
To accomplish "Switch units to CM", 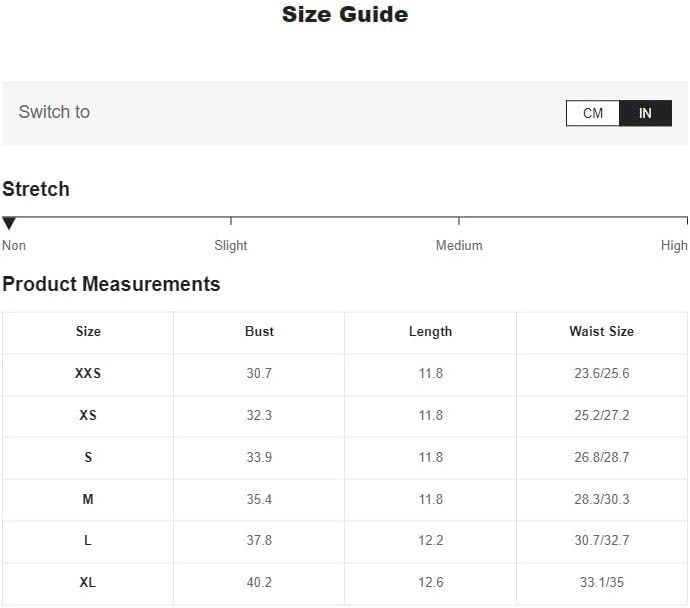I will tap(592, 113).
